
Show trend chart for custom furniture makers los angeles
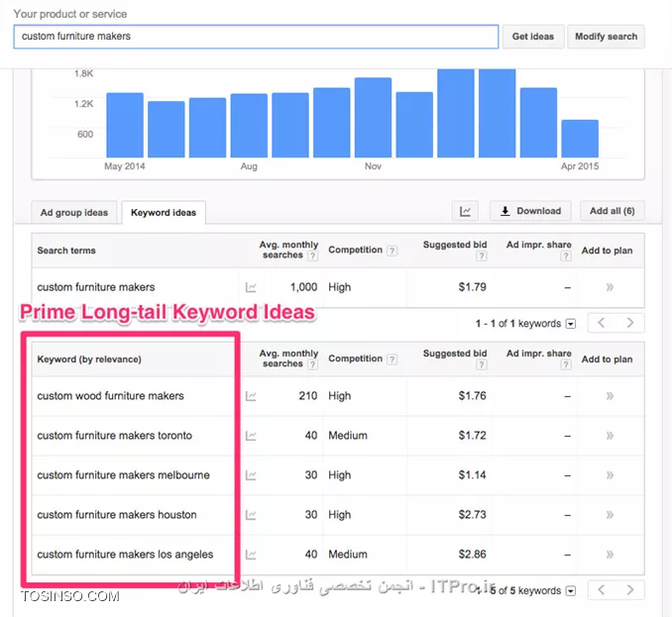coord(251,555)
